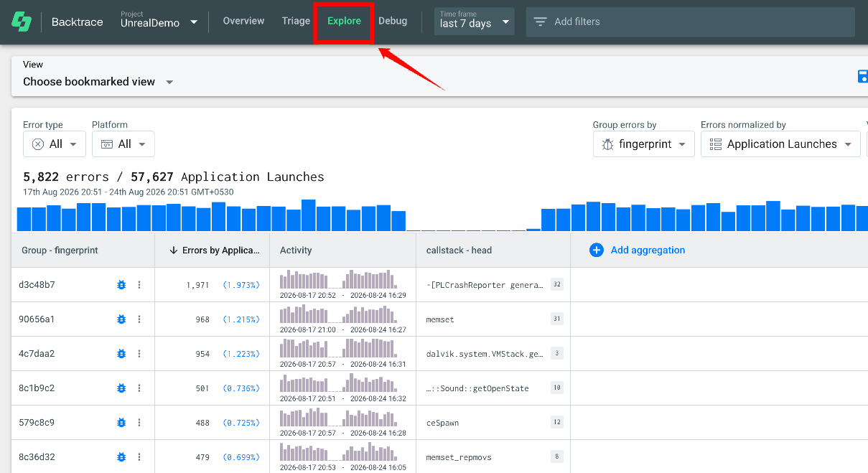Sort by Errors by Application column header
This screenshot has width=868, height=473.
point(213,250)
